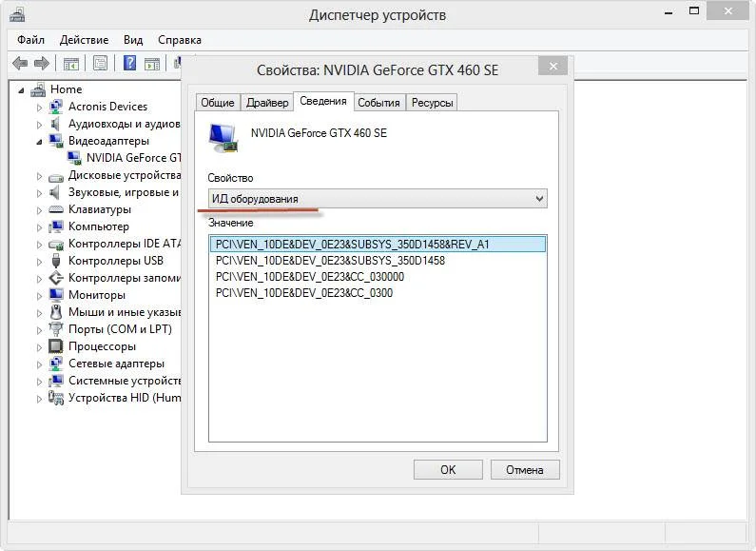The width and height of the screenshot is (756, 551).
Task: Click the USB controllers icon
Action: 56,261
